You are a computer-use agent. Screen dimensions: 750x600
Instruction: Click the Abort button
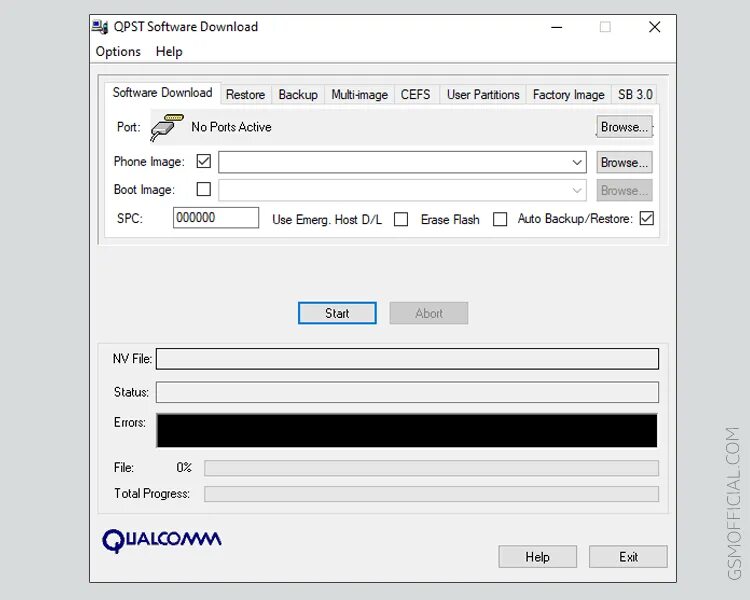tap(429, 313)
